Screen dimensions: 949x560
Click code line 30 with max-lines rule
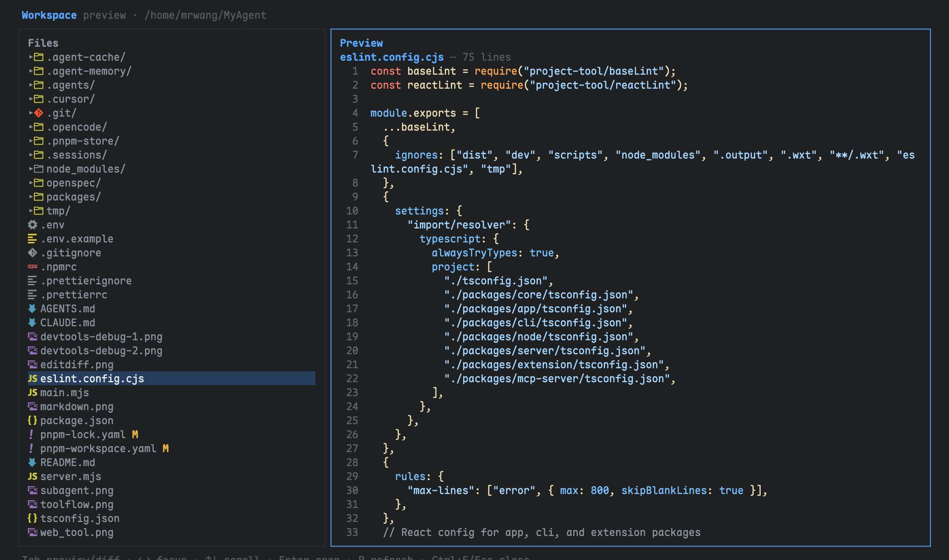(x=587, y=491)
